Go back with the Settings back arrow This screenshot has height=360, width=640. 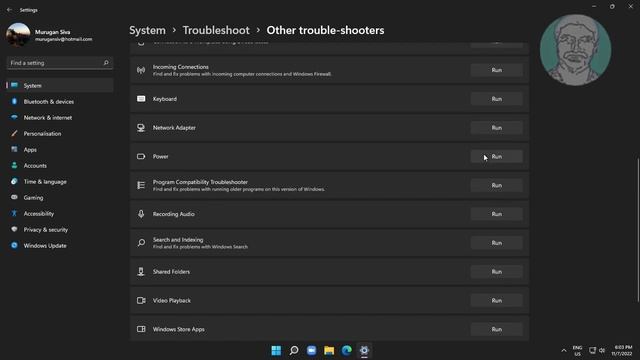[x=9, y=9]
